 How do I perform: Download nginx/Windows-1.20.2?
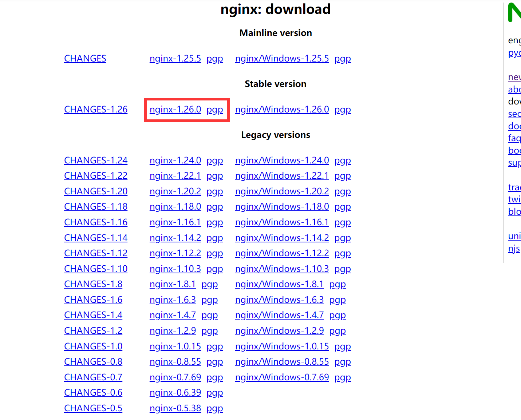tap(282, 191)
